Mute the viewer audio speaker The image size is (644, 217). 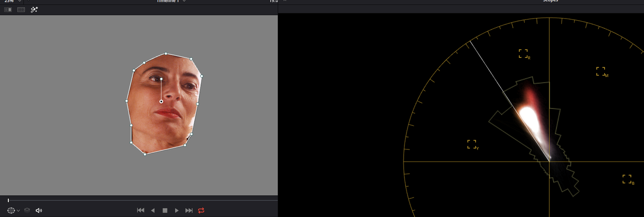[x=39, y=210]
